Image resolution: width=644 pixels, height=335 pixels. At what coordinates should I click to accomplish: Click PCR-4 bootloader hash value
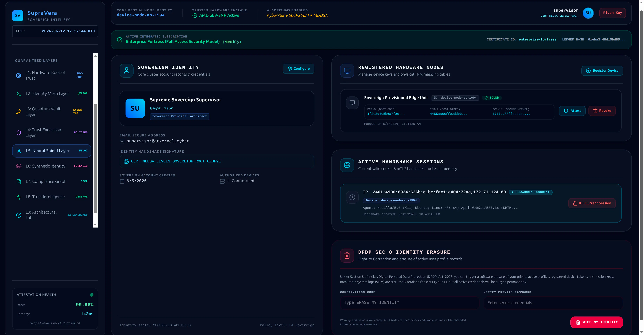[x=449, y=114]
